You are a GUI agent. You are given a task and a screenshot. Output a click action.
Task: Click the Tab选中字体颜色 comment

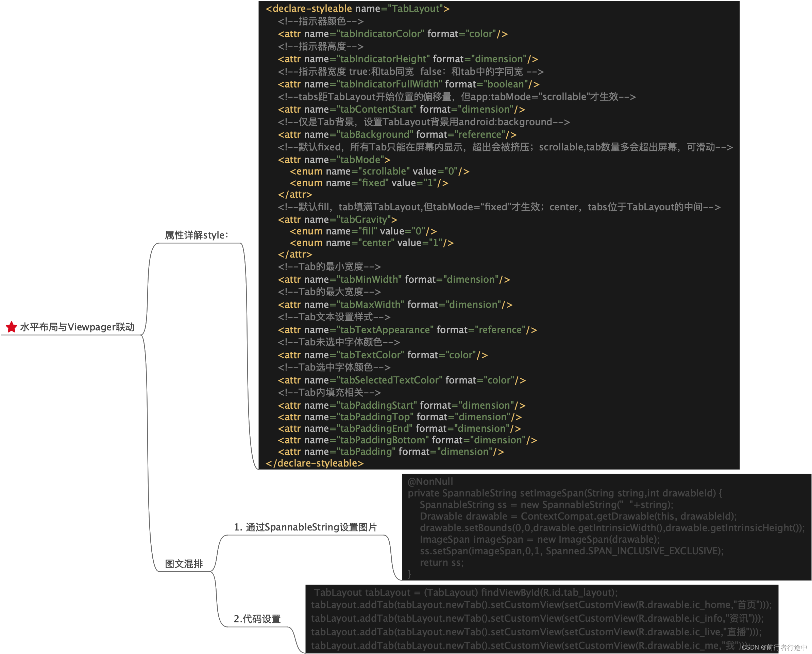point(334,368)
